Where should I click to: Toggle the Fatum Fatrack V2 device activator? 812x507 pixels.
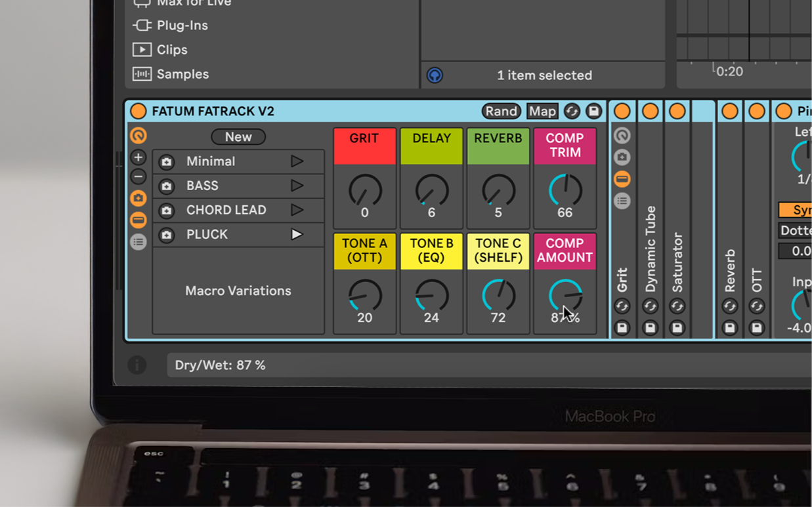tap(138, 112)
